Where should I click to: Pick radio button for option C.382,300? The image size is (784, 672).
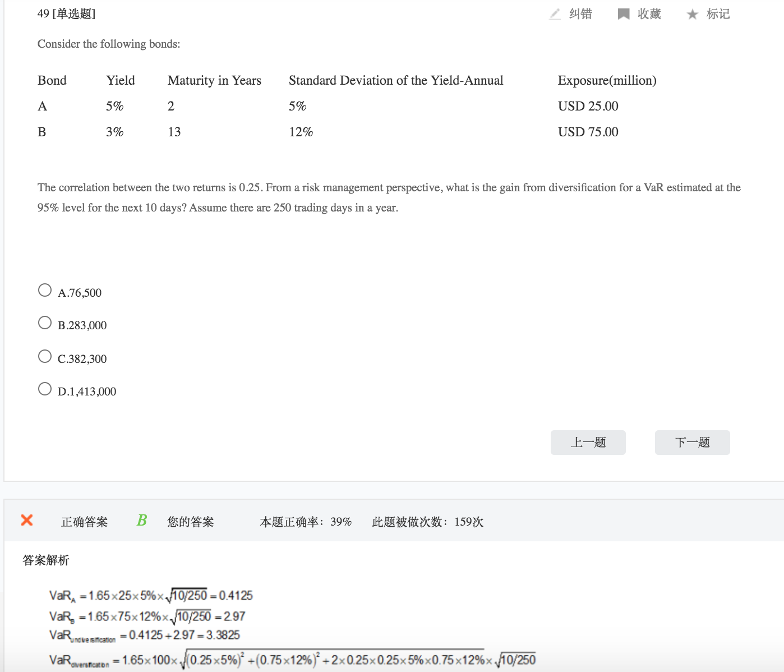45,356
